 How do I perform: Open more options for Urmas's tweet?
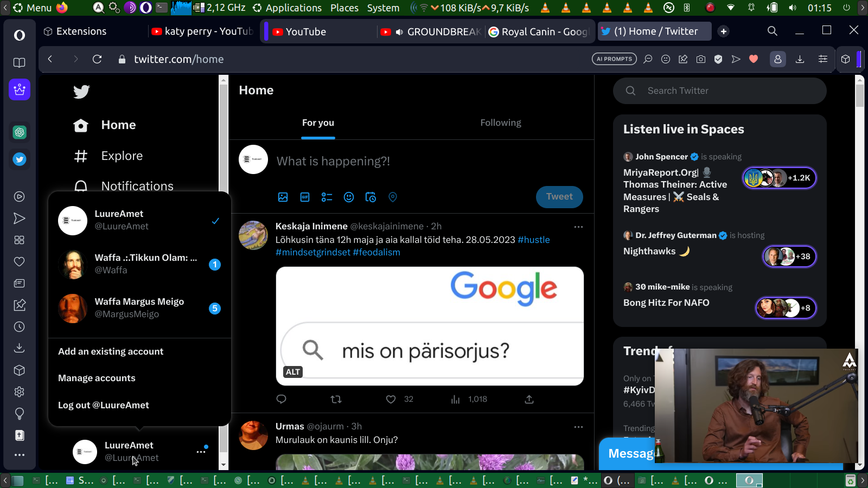[578, 427]
